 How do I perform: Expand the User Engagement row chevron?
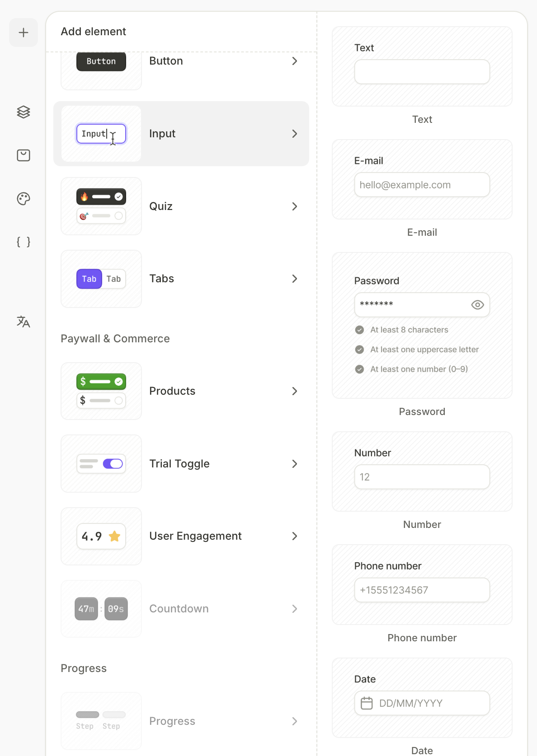(x=295, y=536)
